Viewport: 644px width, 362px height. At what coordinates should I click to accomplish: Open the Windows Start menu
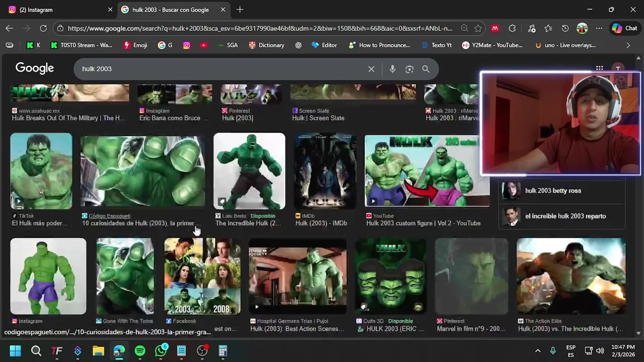tap(15, 350)
